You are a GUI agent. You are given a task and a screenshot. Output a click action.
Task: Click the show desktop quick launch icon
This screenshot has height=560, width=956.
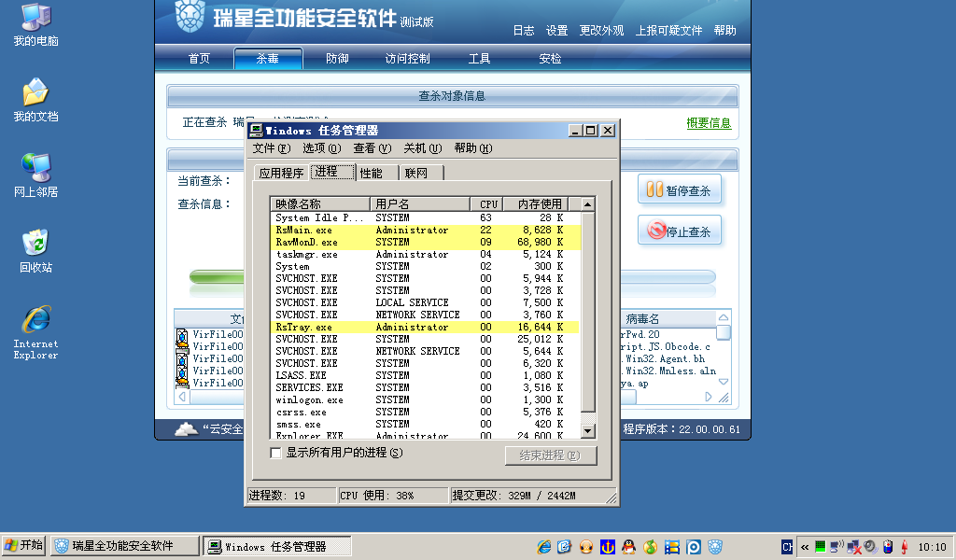565,547
